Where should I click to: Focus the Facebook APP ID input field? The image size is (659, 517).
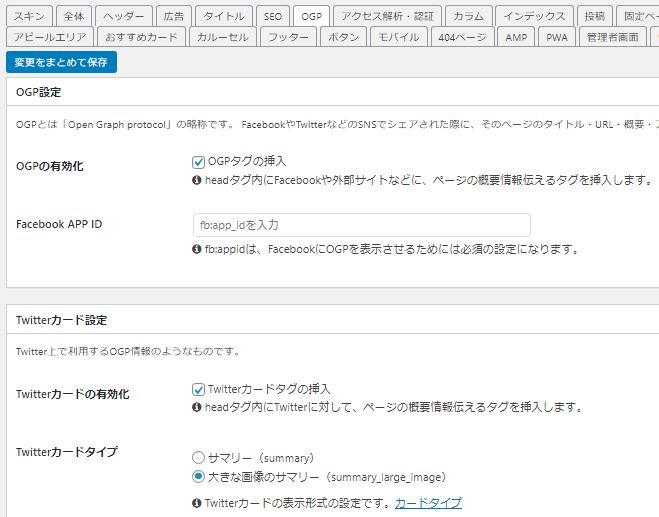(361, 225)
